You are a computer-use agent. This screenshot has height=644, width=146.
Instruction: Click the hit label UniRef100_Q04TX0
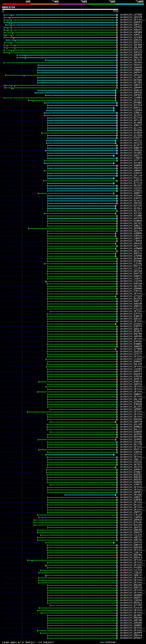click(131, 543)
